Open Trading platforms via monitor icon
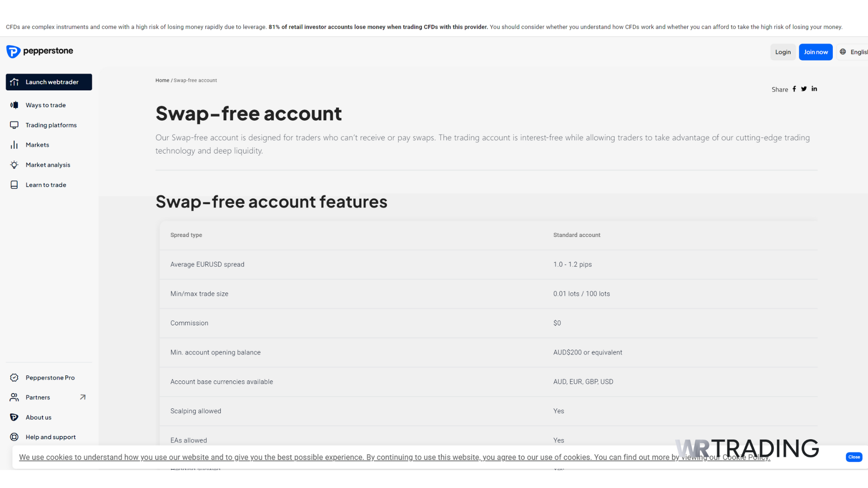The image size is (868, 488). 14,125
